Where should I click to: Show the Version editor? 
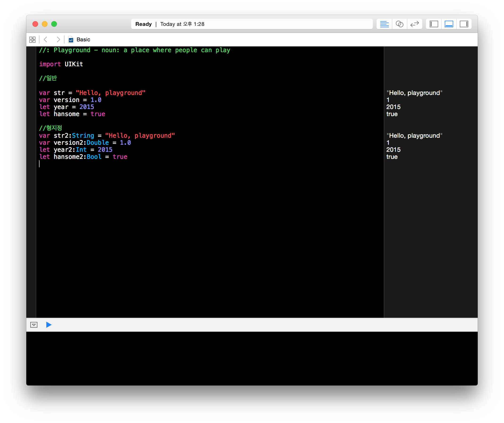click(x=414, y=24)
